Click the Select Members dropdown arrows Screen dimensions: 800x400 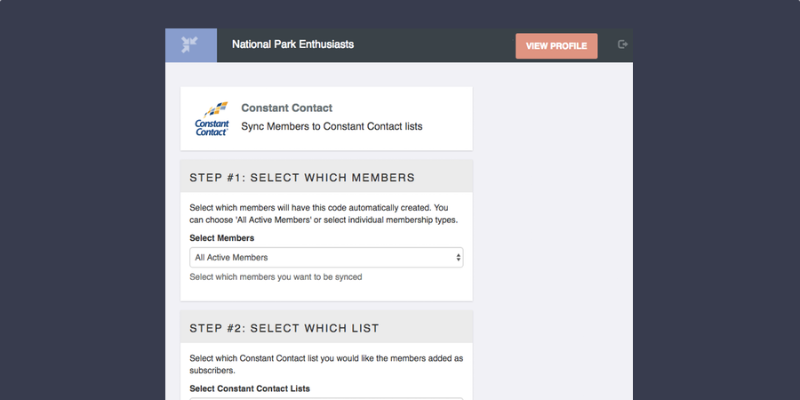(x=458, y=258)
